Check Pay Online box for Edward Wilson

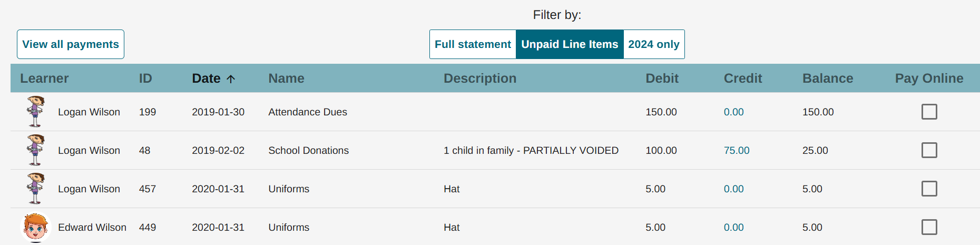click(x=929, y=227)
